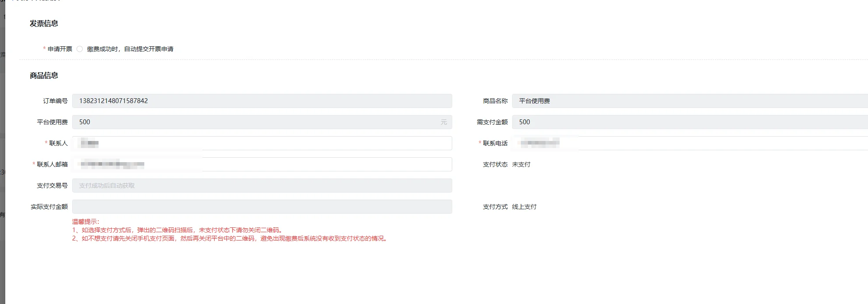
Task: Focus the 联系电话 input field
Action: point(690,143)
